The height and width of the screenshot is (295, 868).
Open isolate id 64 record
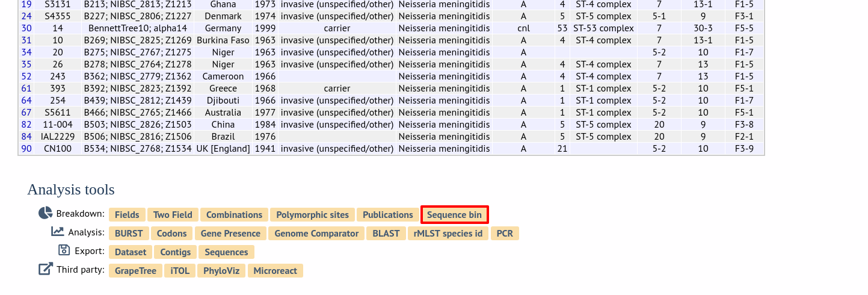click(26, 101)
